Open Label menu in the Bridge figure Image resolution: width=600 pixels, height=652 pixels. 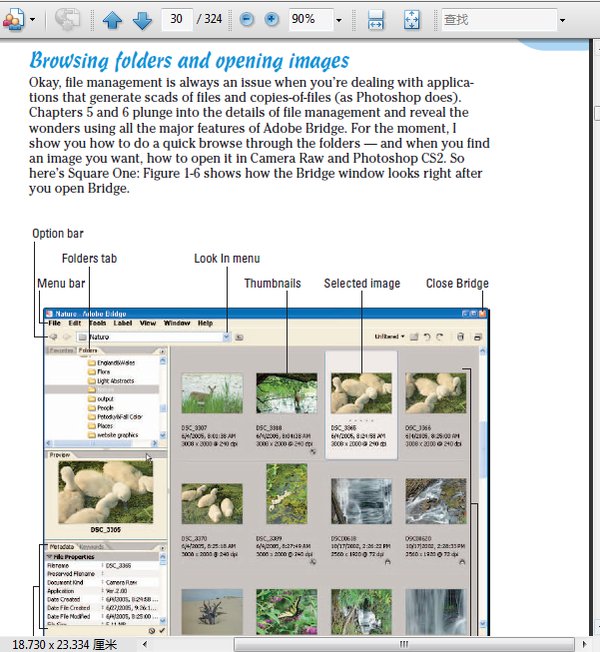tap(123, 323)
